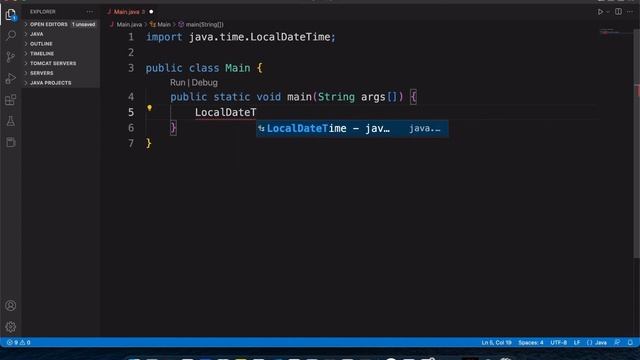This screenshot has height=360, width=640.
Task: Click the import java.time.LocalDateTime line
Action: 240,37
